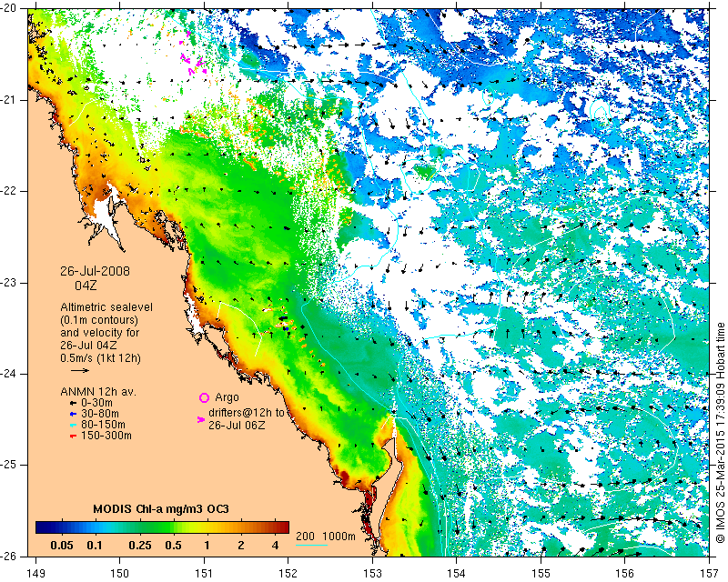The width and height of the screenshot is (728, 582).
Task: Click the '0.5m/s (1kt 12h)' text
Action: pyautogui.click(x=100, y=358)
